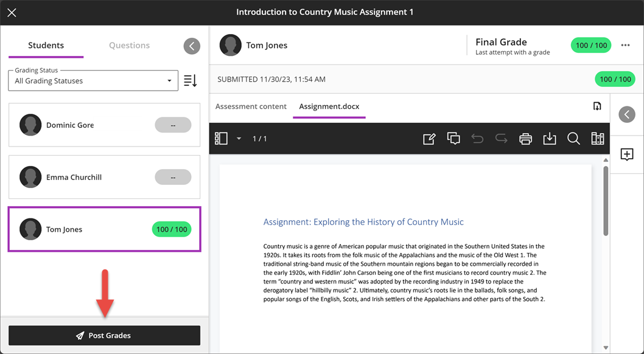This screenshot has width=644, height=354.
Task: Collapse the right feedback panel
Action: (x=627, y=114)
